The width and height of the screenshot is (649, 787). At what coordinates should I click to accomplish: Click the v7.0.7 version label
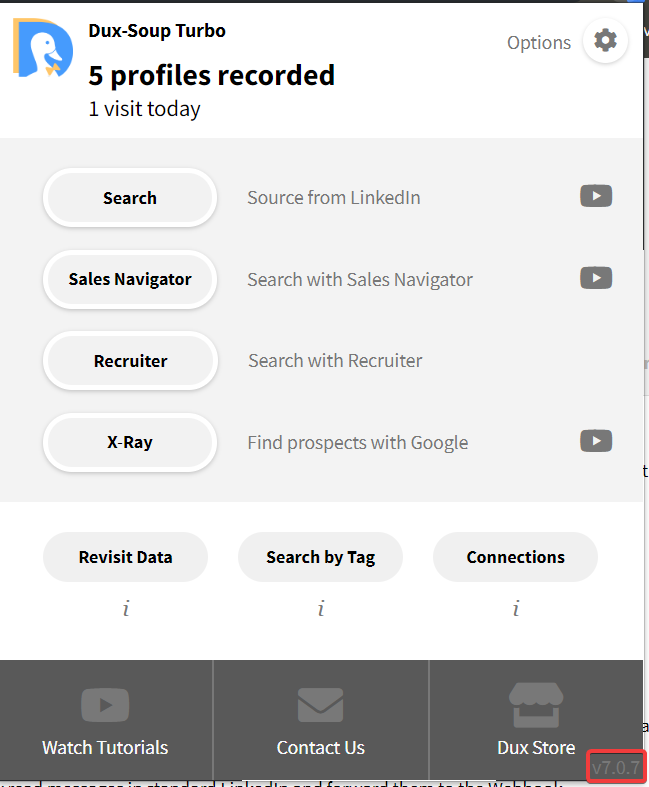click(616, 767)
